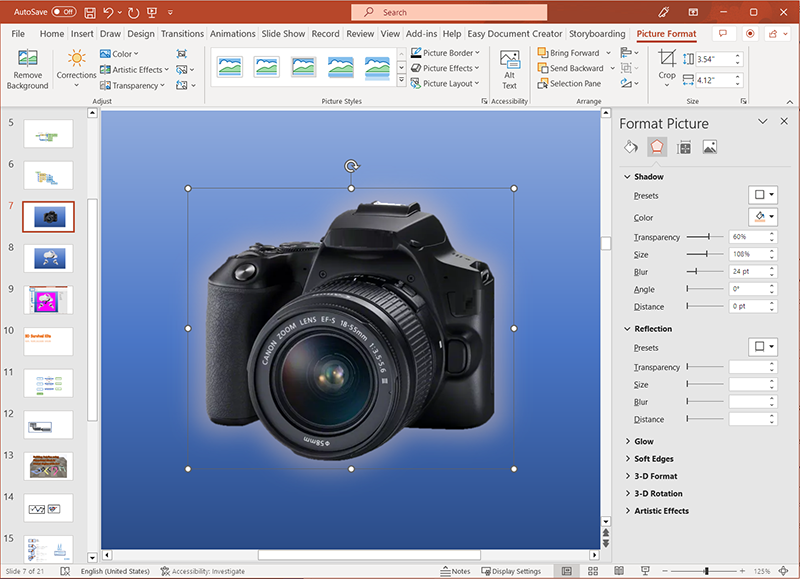Open the Storyboarding tab
This screenshot has height=579, width=800.
(x=597, y=34)
